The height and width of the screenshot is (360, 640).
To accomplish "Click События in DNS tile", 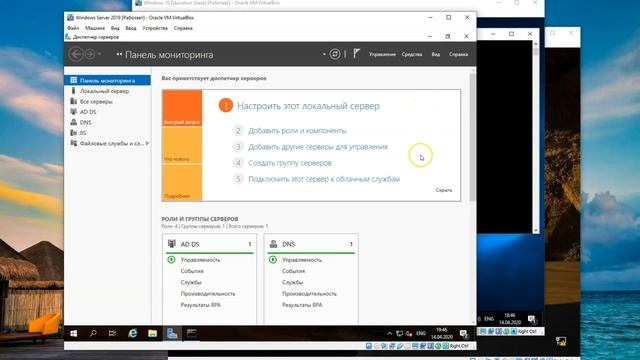I will (293, 271).
